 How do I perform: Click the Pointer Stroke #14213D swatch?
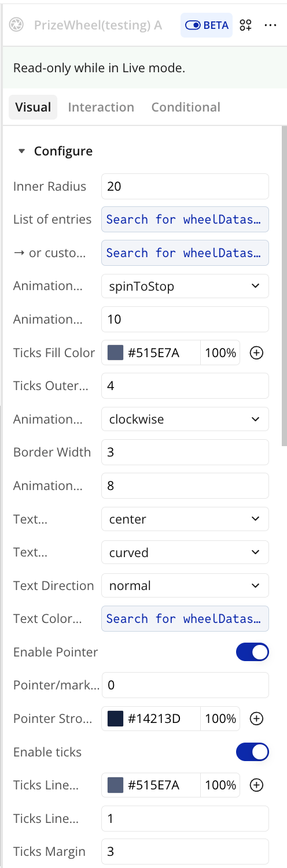116,718
